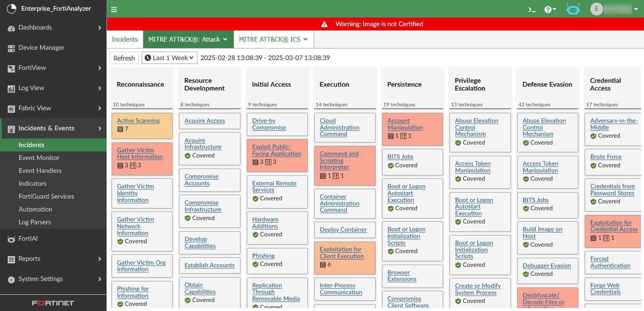
Task: Open the Drive-by Compromise technique link
Action: [269, 124]
